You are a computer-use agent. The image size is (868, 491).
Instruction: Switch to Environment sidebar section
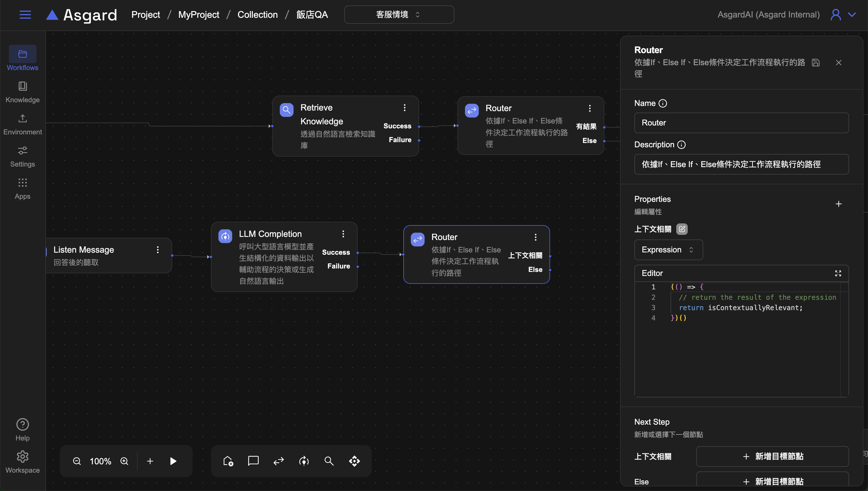point(23,124)
